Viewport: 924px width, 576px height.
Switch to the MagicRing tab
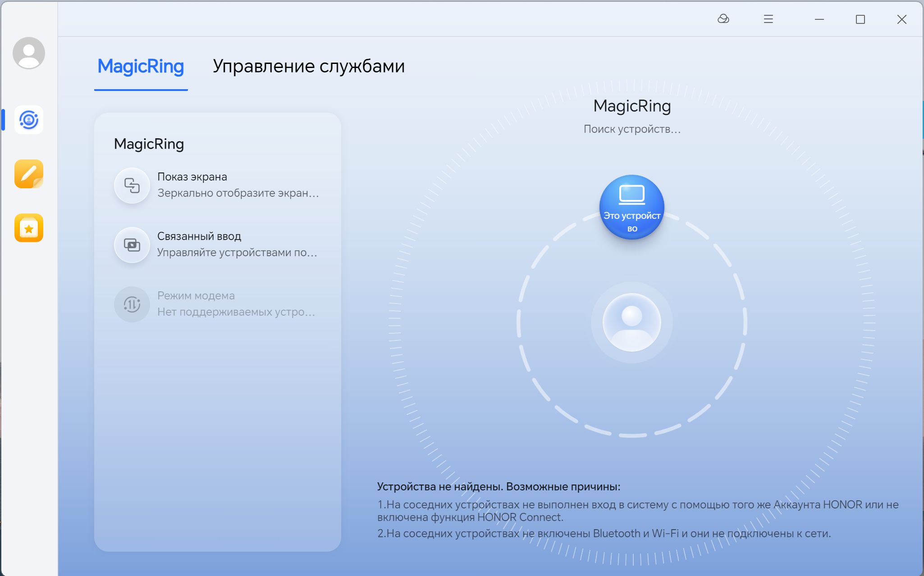141,66
